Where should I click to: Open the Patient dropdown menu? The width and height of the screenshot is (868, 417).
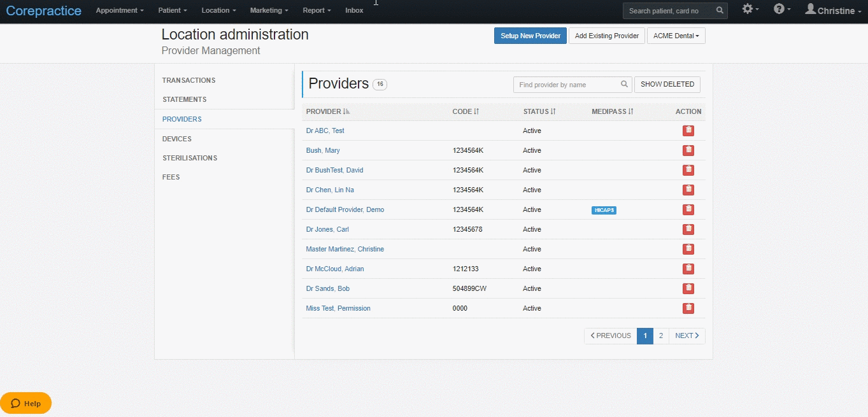click(173, 11)
